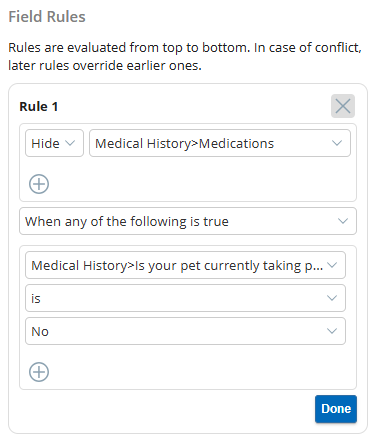Screen dimensions: 379x444
Task: Delete Rule 1 using the X icon
Action: pyautogui.click(x=343, y=106)
